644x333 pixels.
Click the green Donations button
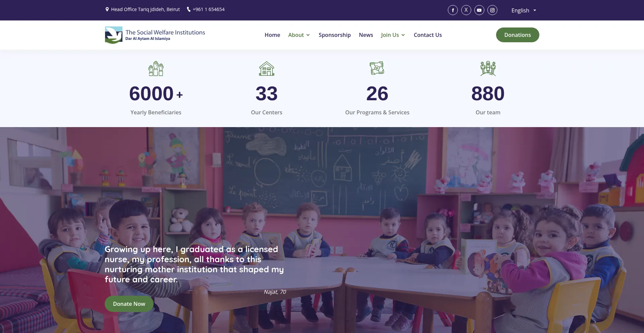coord(518,35)
